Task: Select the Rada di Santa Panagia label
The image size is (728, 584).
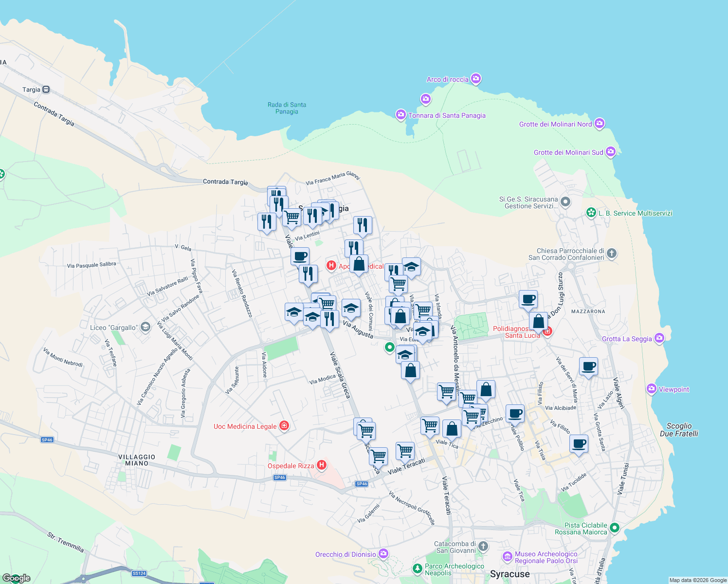Action: coord(287,108)
